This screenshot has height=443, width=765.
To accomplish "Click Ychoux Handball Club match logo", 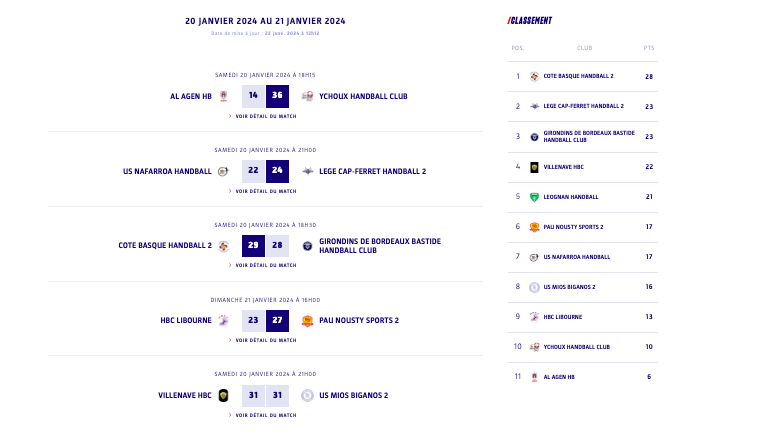I will point(307,96).
